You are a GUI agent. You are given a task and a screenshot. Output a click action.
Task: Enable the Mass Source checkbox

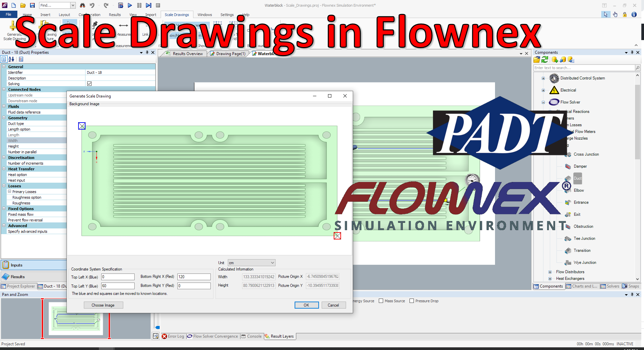(381, 301)
